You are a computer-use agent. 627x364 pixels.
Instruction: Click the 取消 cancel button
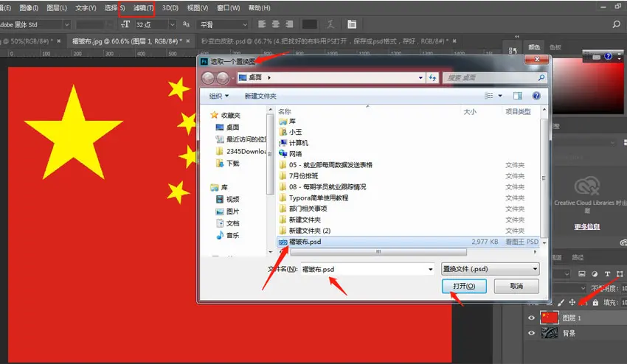click(516, 286)
